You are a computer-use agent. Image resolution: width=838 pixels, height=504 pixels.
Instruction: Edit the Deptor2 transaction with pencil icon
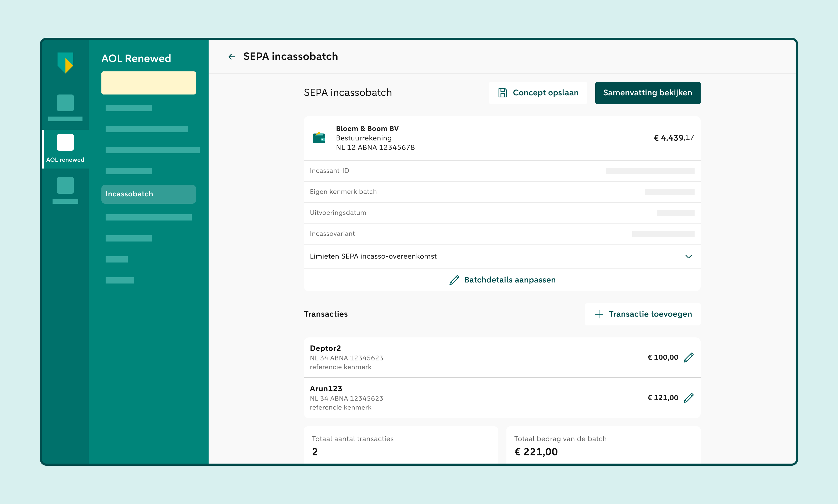coord(689,357)
